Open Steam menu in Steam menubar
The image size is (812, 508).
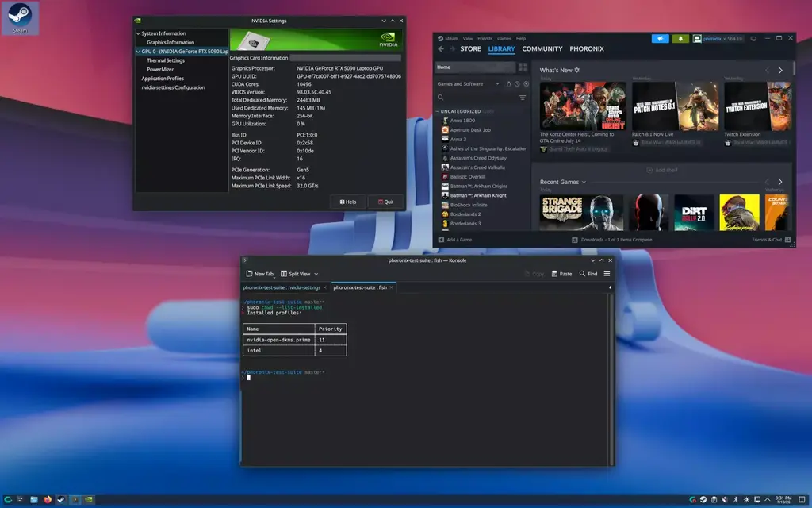pos(451,38)
